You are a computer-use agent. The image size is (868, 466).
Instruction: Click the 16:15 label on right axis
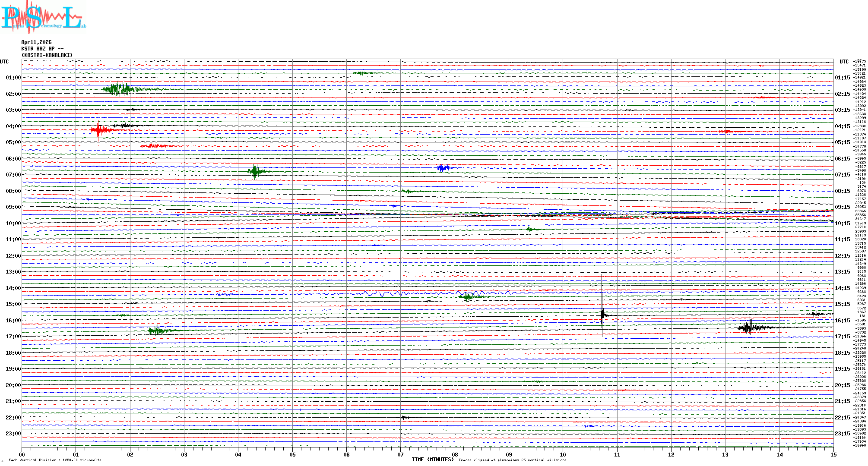coord(842,321)
